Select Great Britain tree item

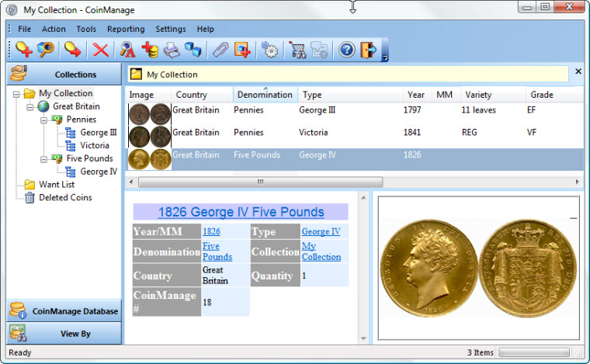pyautogui.click(x=76, y=106)
